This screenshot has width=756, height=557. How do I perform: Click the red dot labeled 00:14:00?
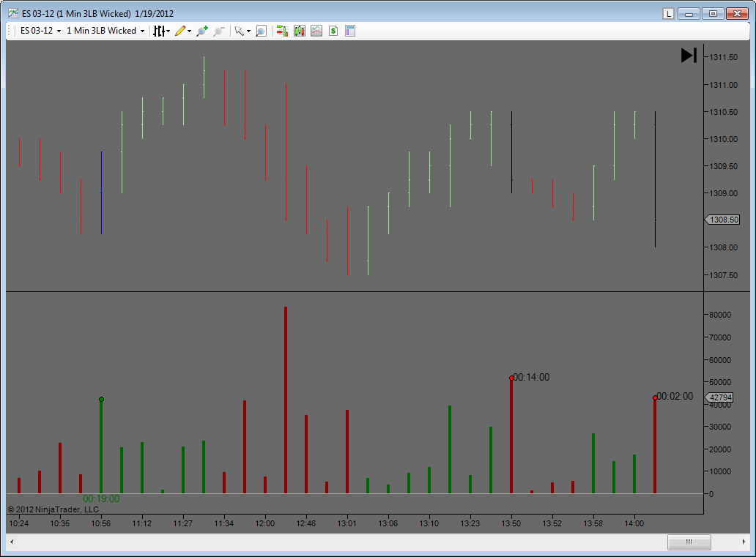click(511, 378)
